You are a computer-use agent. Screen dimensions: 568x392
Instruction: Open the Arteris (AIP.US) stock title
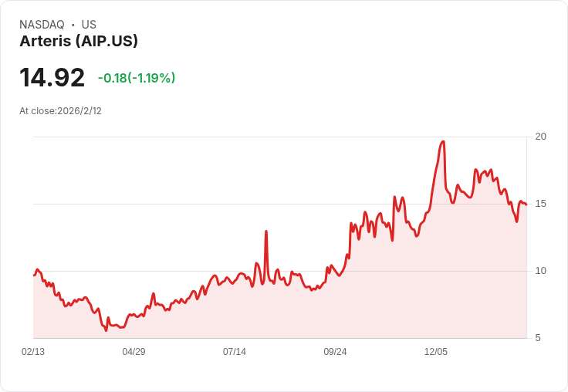coord(79,42)
